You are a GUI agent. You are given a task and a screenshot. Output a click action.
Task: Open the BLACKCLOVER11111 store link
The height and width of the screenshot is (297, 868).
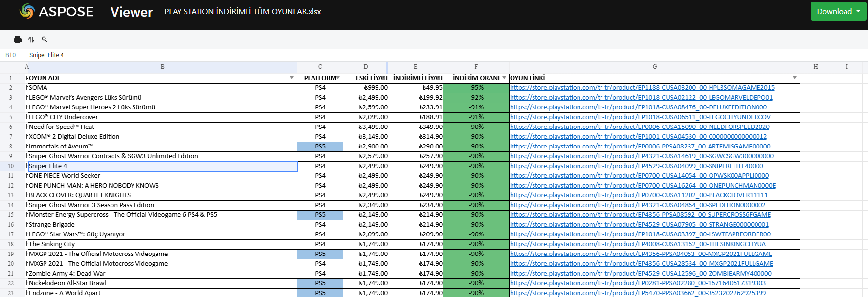(639, 195)
